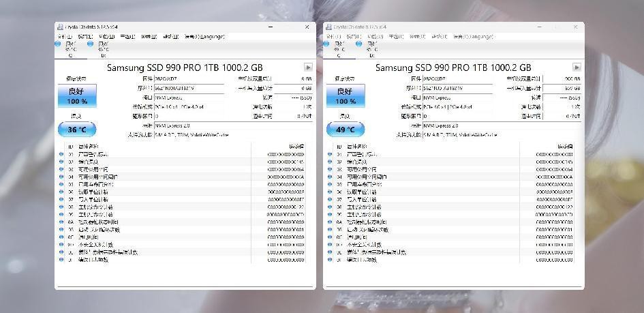The height and width of the screenshot is (313, 644).
Task: Close the 49 °C CrystalDiskInfo window
Action: (575, 27)
